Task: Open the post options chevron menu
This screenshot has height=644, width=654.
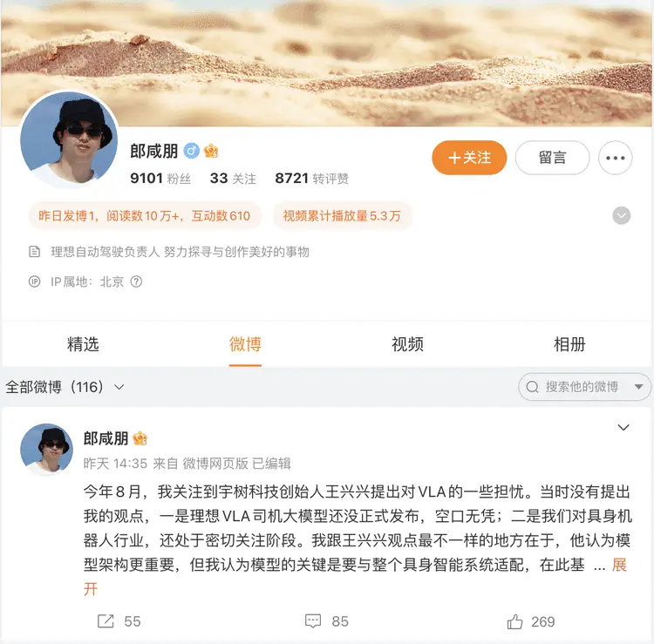Action: point(623,428)
